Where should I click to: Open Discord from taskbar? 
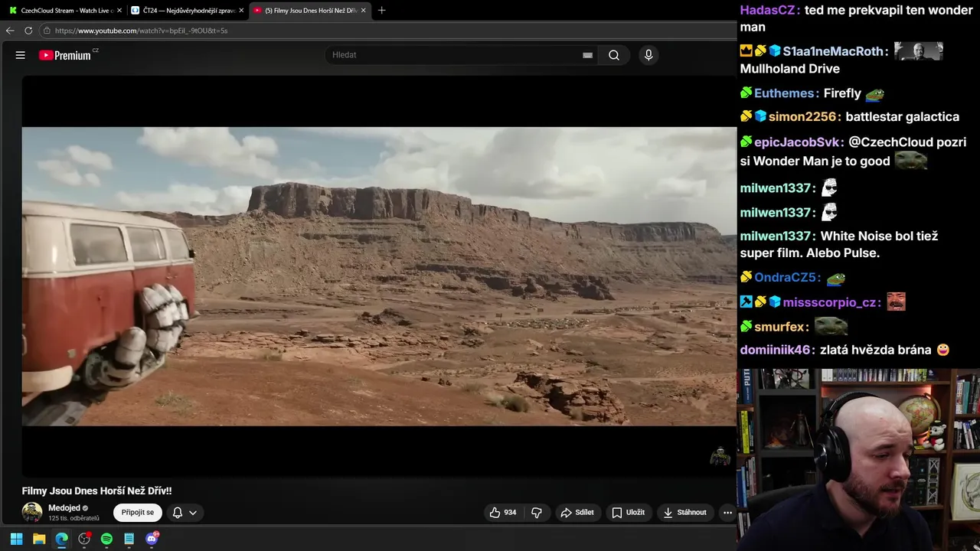pos(152,539)
